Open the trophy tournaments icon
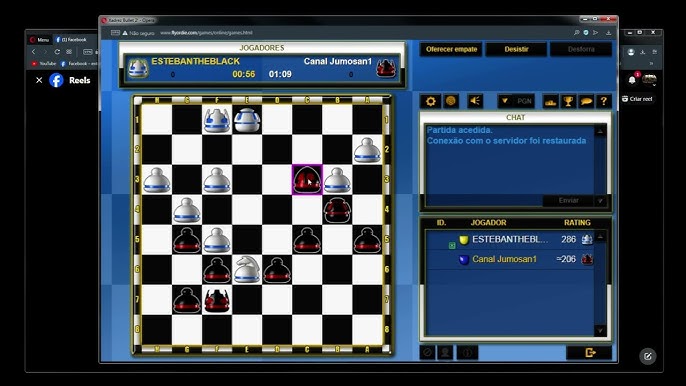This screenshot has width=686, height=386. click(568, 102)
